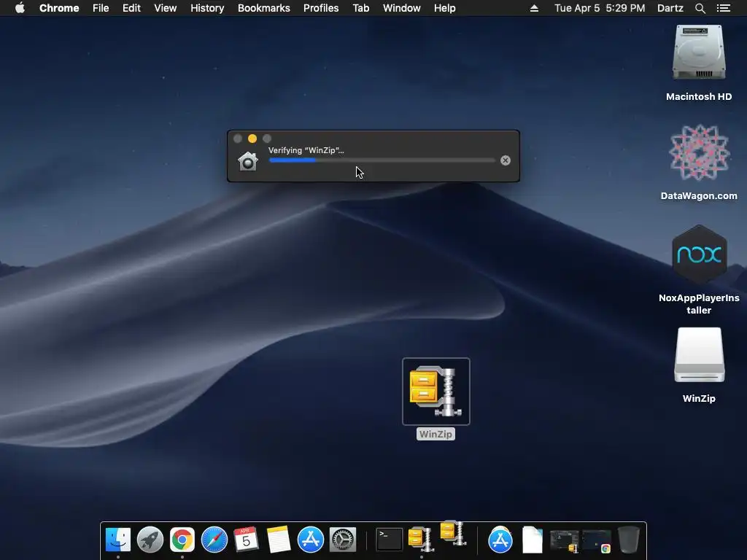Open the Edit menu
Image resolution: width=747 pixels, height=560 pixels.
tap(131, 8)
